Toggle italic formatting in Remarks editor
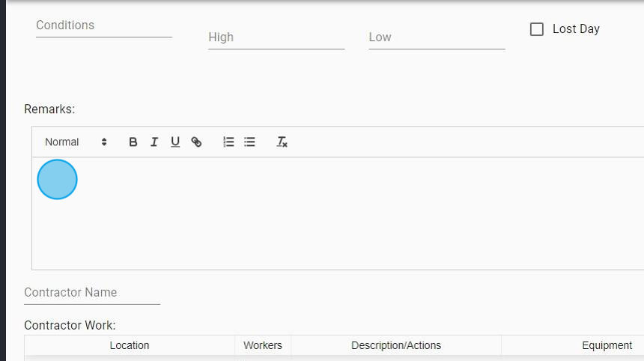Screen dimensions: 644x361 [x=154, y=142]
